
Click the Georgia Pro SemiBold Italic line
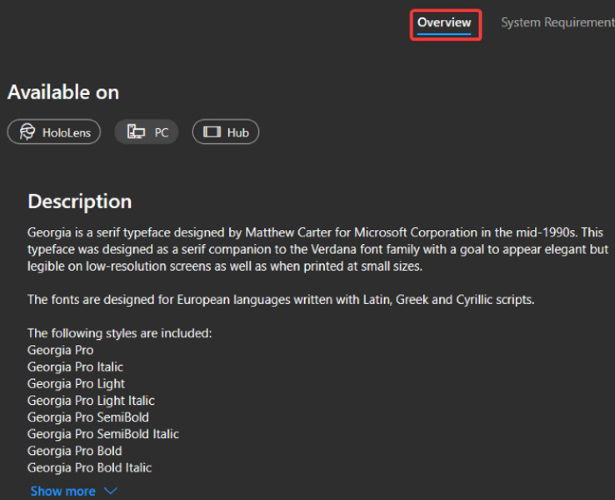pos(103,434)
